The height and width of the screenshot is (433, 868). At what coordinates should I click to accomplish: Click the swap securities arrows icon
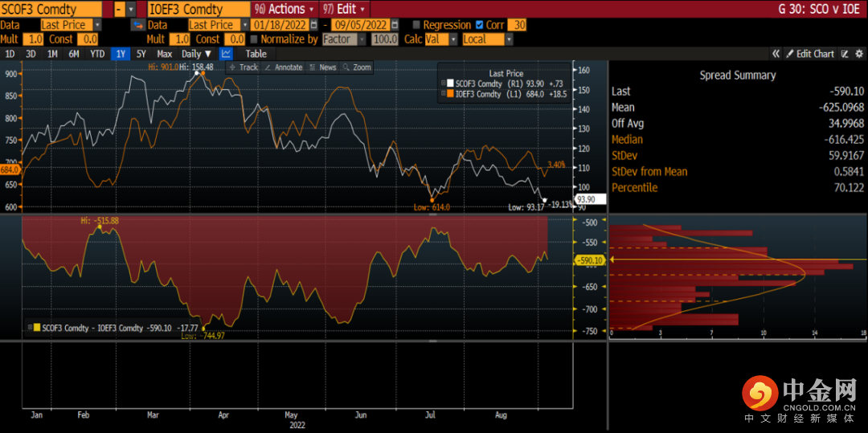(x=137, y=25)
